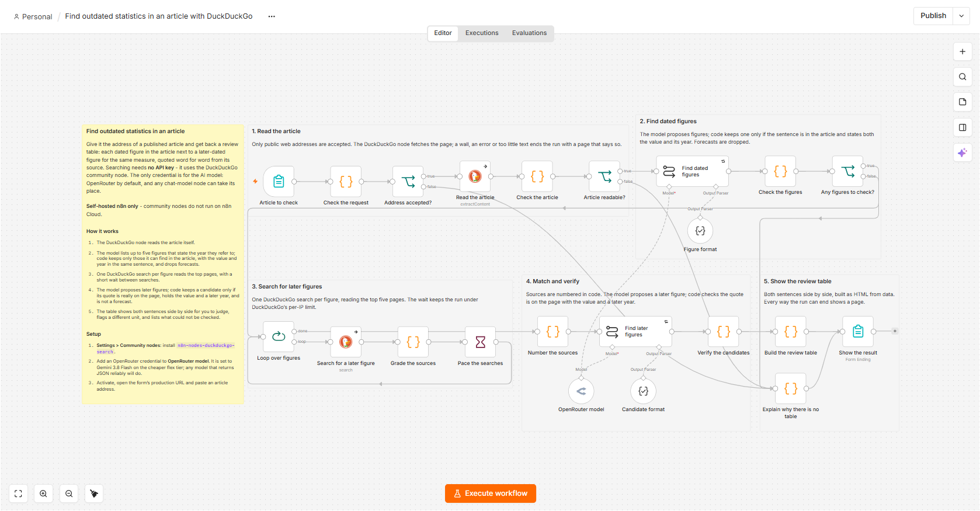Click Explain why there is no table node
The width and height of the screenshot is (980, 511).
791,388
